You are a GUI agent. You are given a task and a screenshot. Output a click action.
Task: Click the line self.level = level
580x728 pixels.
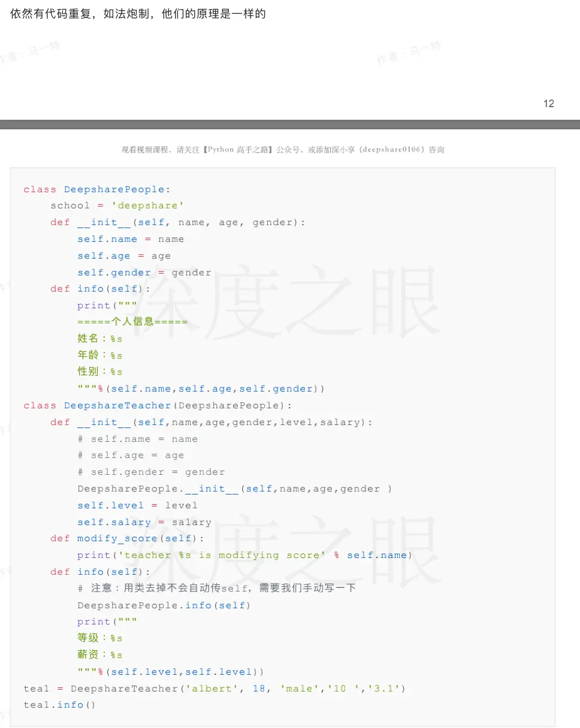point(138,505)
